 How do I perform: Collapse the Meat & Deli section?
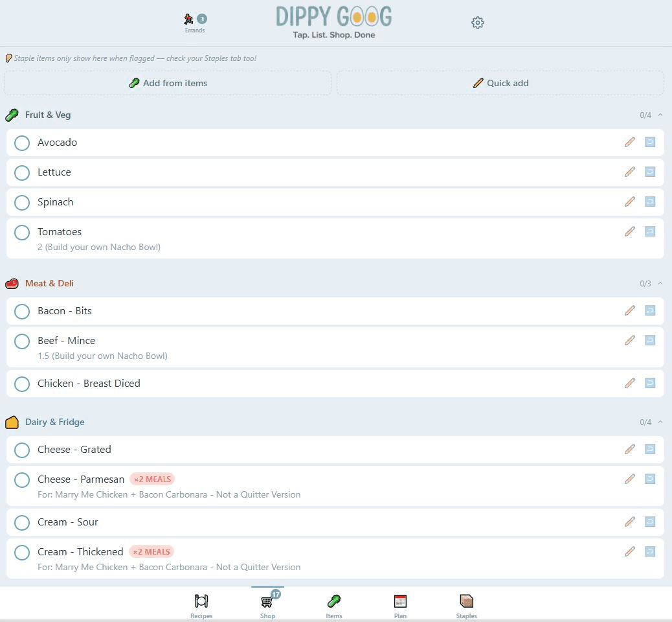660,283
